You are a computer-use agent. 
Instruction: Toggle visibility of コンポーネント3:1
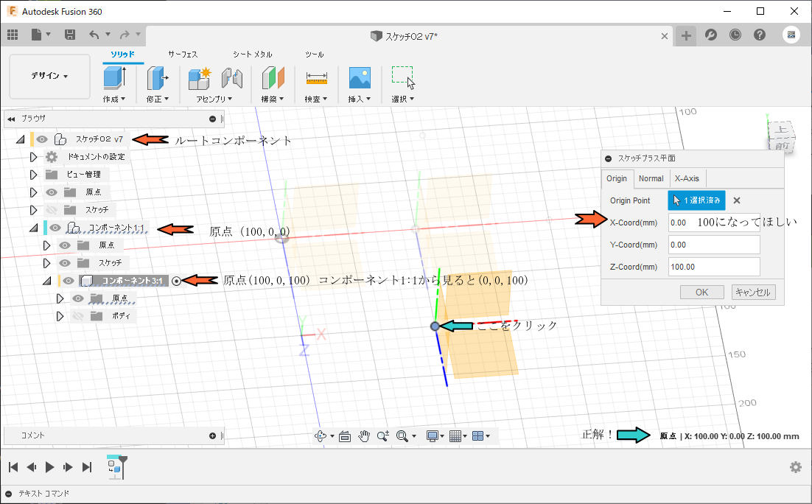tap(69, 281)
